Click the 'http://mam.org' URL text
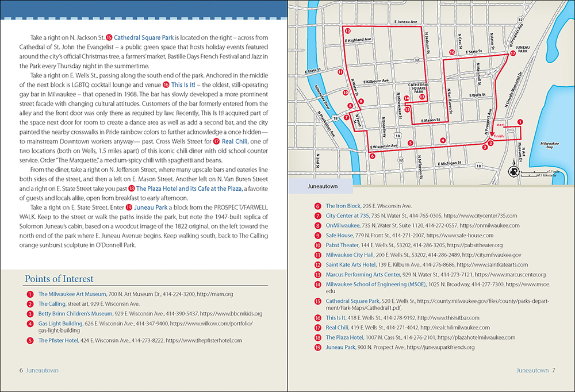Screen dimensions: 575x392 (x=215, y=294)
